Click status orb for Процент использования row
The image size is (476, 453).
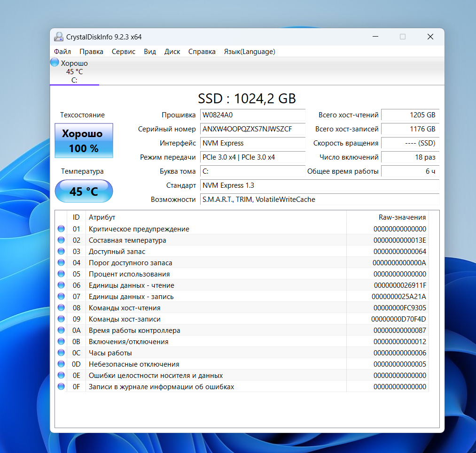[61, 274]
